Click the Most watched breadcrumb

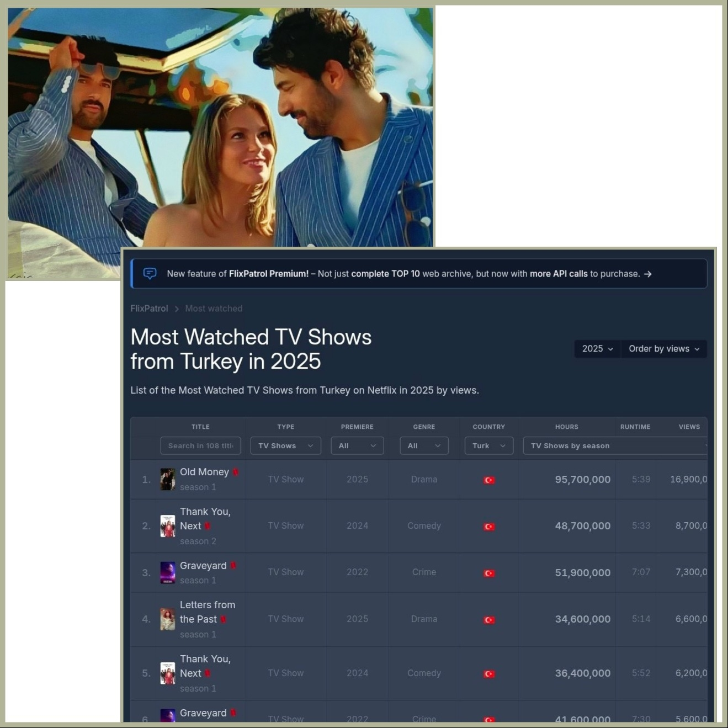point(214,309)
